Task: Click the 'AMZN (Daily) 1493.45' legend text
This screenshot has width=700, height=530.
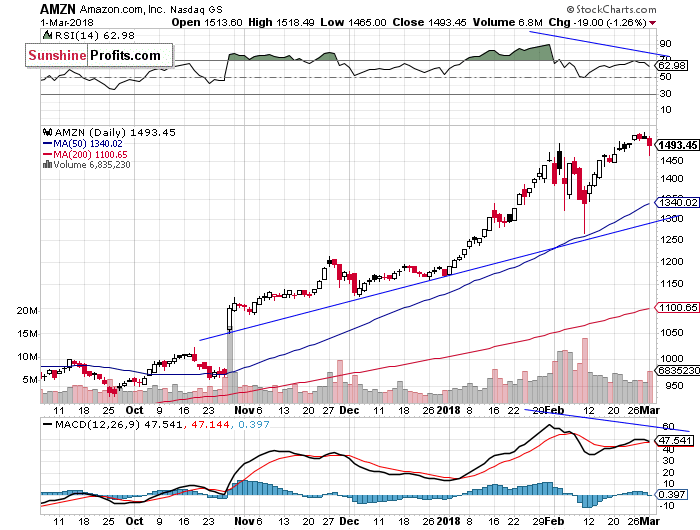Action: (x=115, y=132)
